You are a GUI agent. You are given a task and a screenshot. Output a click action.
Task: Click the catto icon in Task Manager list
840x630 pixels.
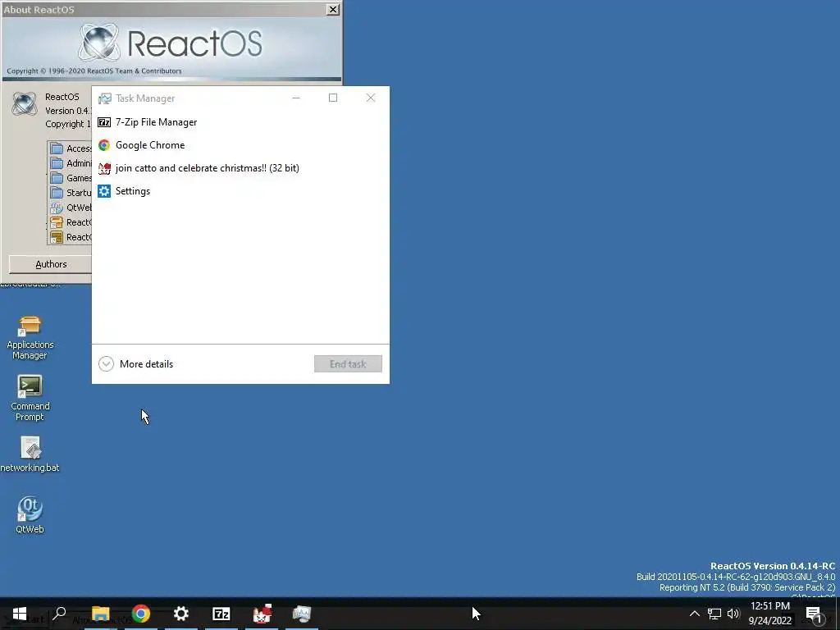coord(104,168)
